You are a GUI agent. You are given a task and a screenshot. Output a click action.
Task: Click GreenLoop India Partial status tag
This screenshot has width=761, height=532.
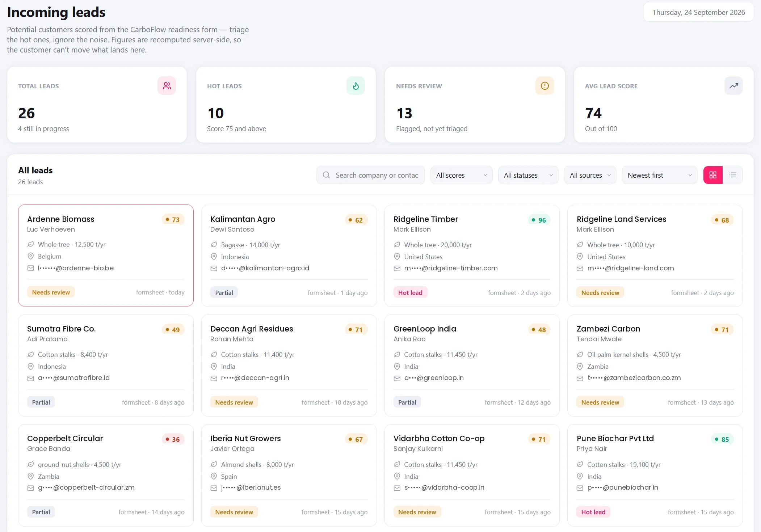(407, 402)
